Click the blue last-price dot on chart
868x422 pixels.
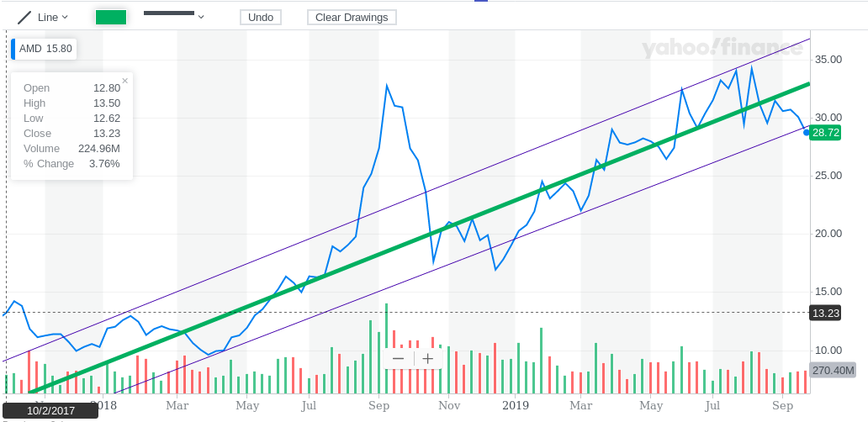pos(807,132)
